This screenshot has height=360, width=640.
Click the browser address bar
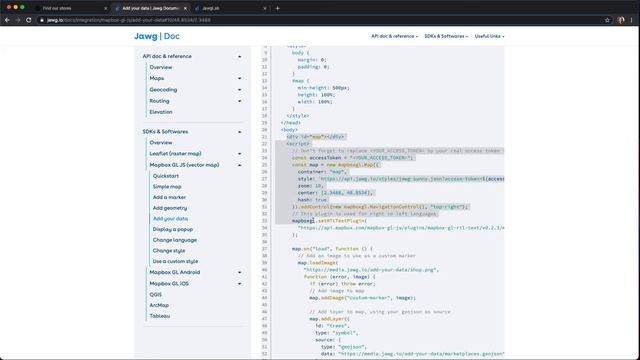pyautogui.click(x=318, y=20)
